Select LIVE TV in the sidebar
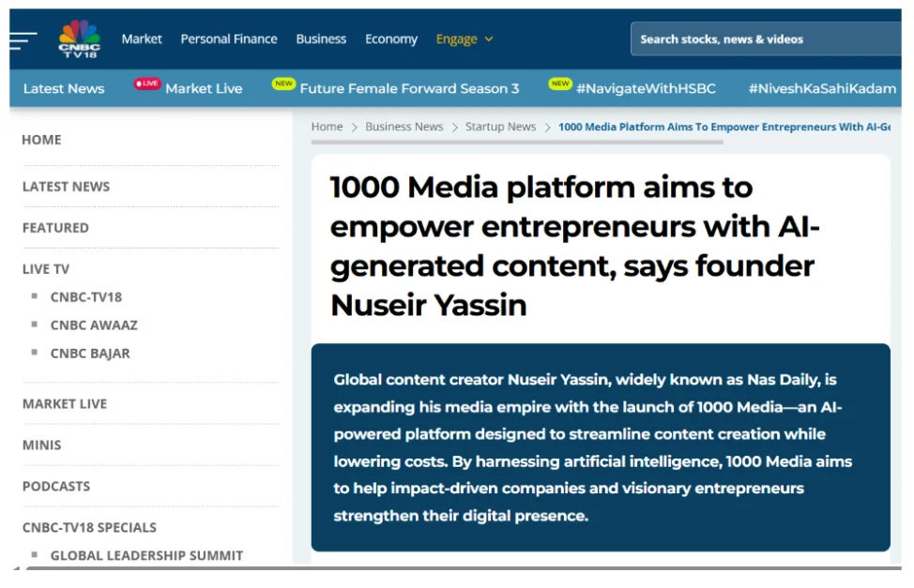The width and height of the screenshot is (914, 588). 45,269
